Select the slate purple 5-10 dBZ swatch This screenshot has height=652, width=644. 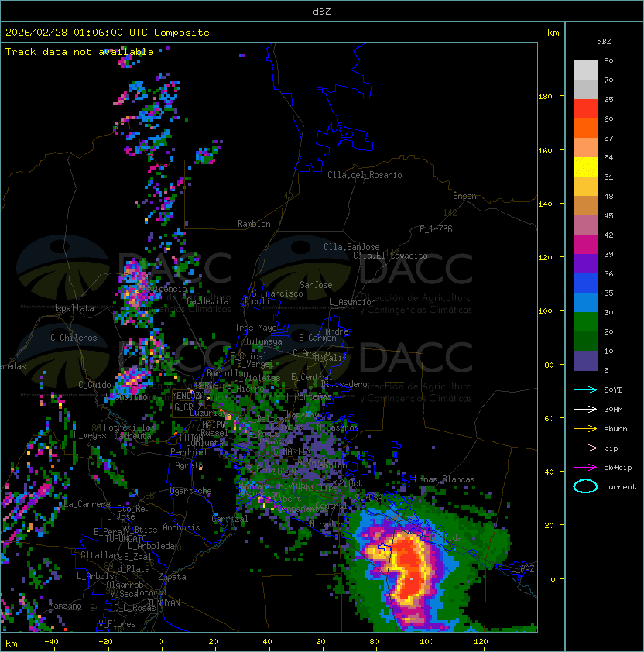tap(585, 361)
